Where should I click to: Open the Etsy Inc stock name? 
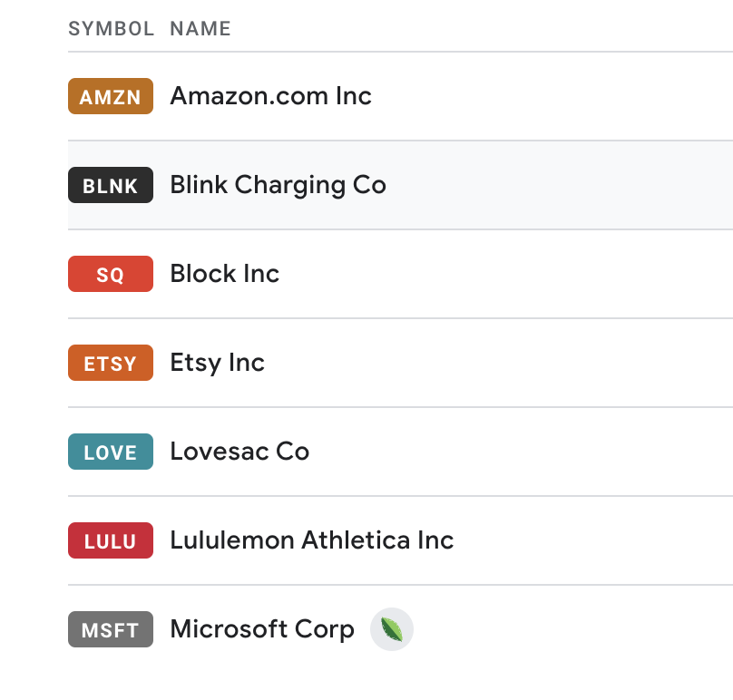point(218,363)
